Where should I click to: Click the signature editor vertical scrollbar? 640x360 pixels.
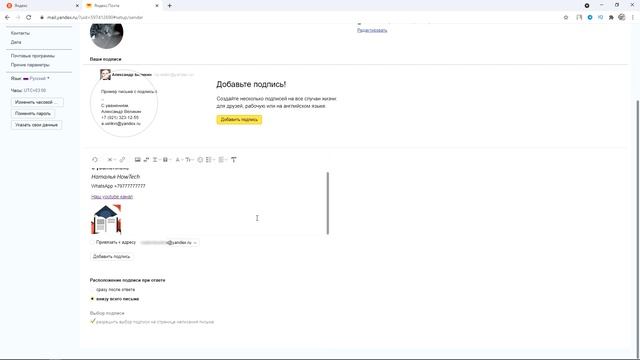coord(328,203)
